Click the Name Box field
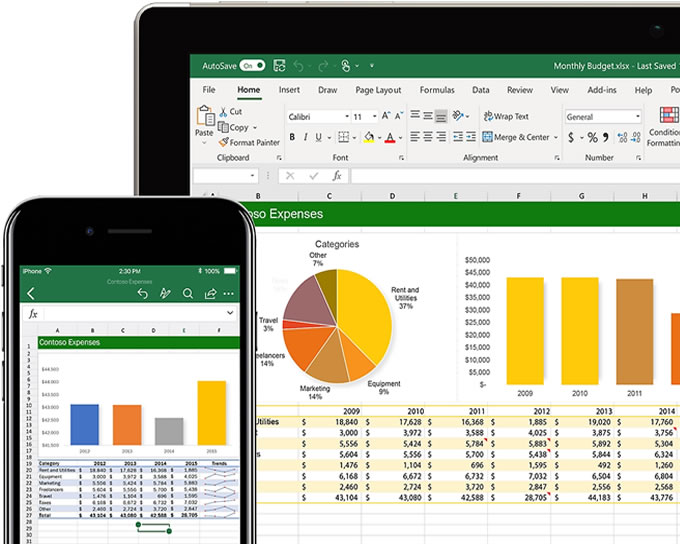680x544 pixels. coord(226,176)
